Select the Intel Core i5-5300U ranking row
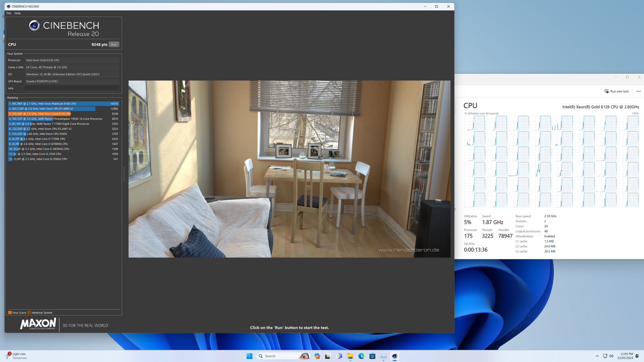Image resolution: width=644 pixels, height=362 pixels. tap(64, 159)
